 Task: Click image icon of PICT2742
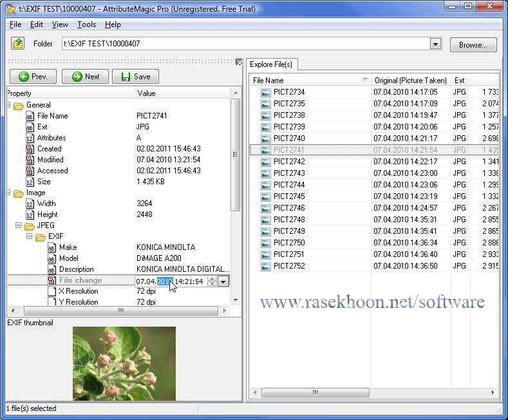(266, 162)
